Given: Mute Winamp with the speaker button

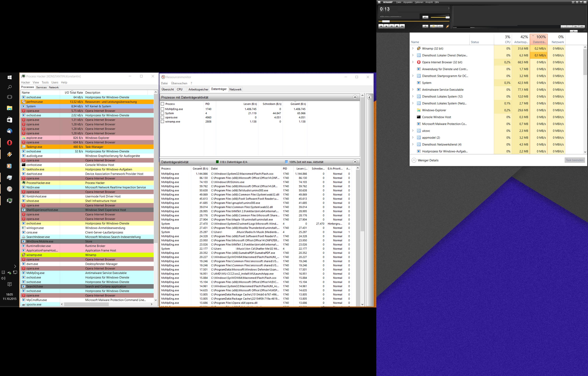Looking at the screenshot, I should click(x=425, y=17).
